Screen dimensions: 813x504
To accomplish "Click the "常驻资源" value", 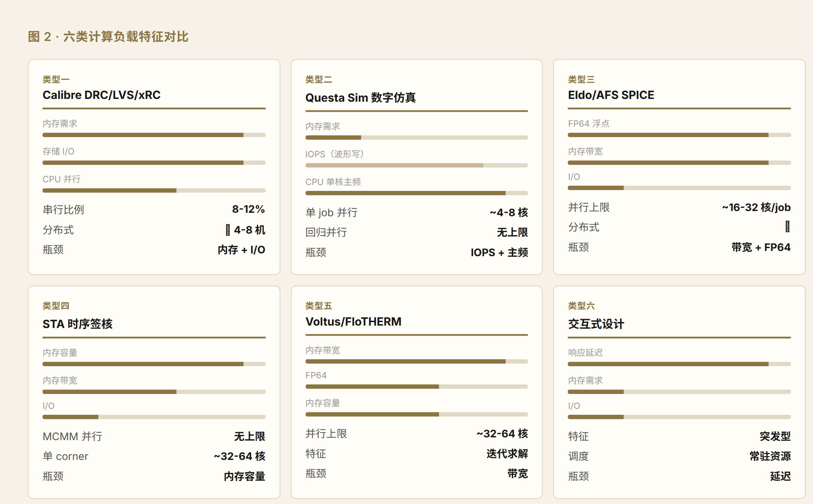I will point(770,456).
